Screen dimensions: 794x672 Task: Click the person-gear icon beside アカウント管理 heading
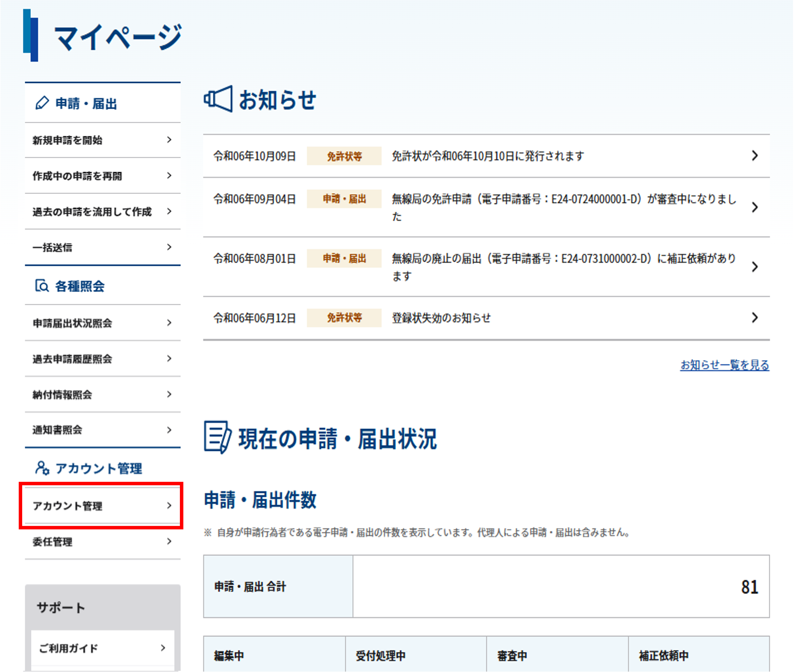42,468
